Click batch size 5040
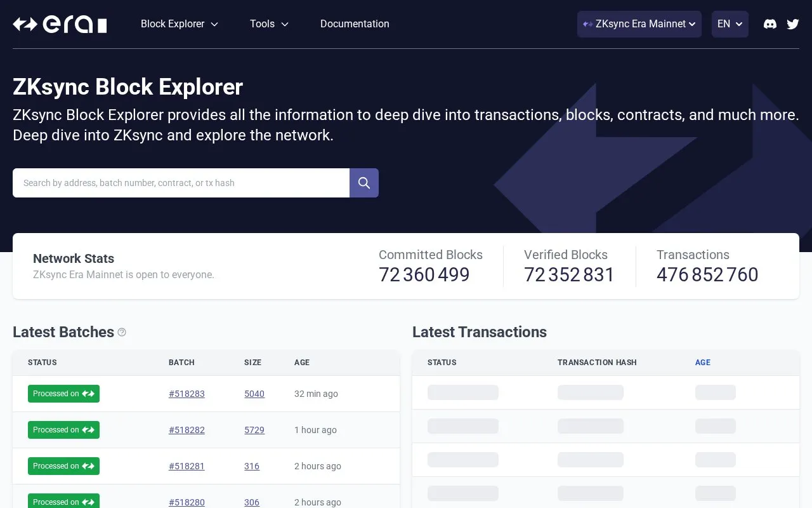This screenshot has height=508, width=812. (254, 394)
